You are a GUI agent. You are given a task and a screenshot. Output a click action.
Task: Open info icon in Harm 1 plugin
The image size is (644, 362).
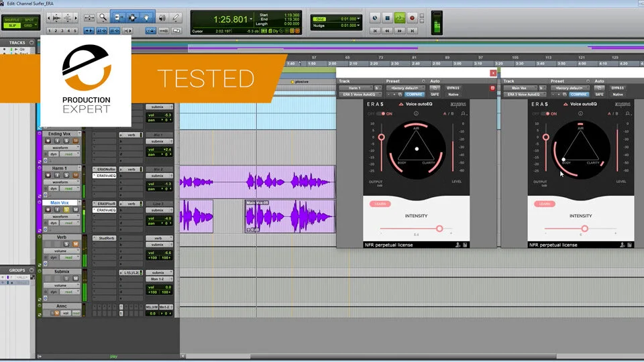tap(416, 114)
